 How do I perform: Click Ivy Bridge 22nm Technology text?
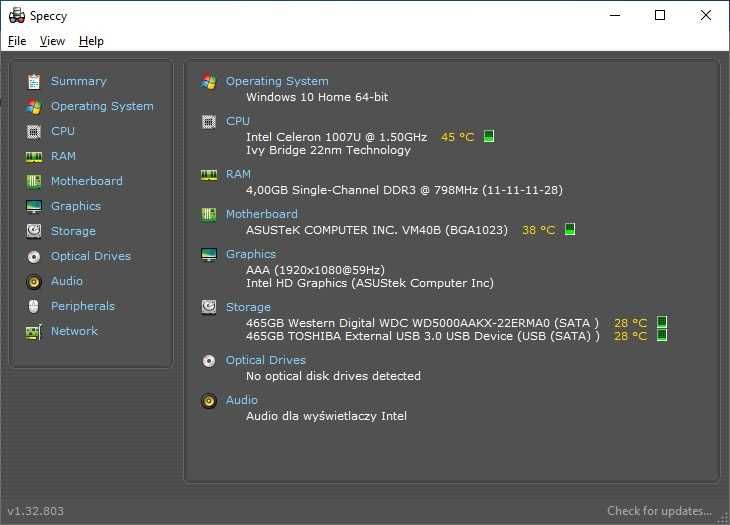[328, 150]
